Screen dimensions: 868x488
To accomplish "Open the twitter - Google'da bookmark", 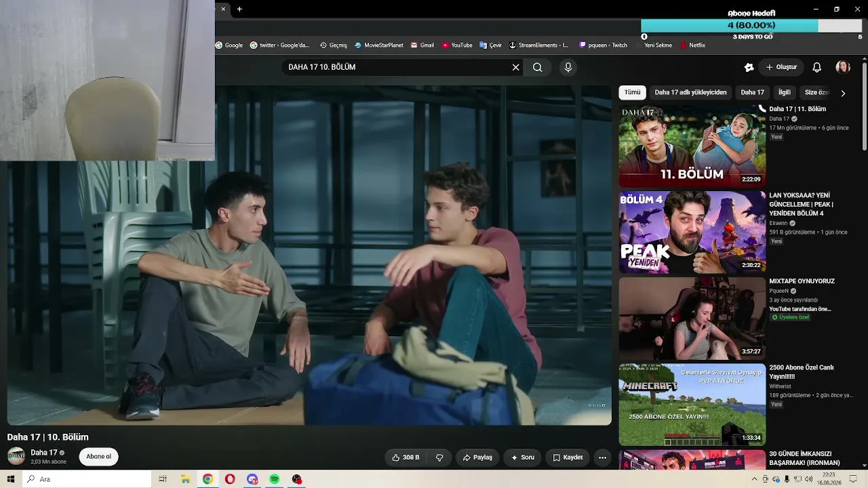I will 279,45.
